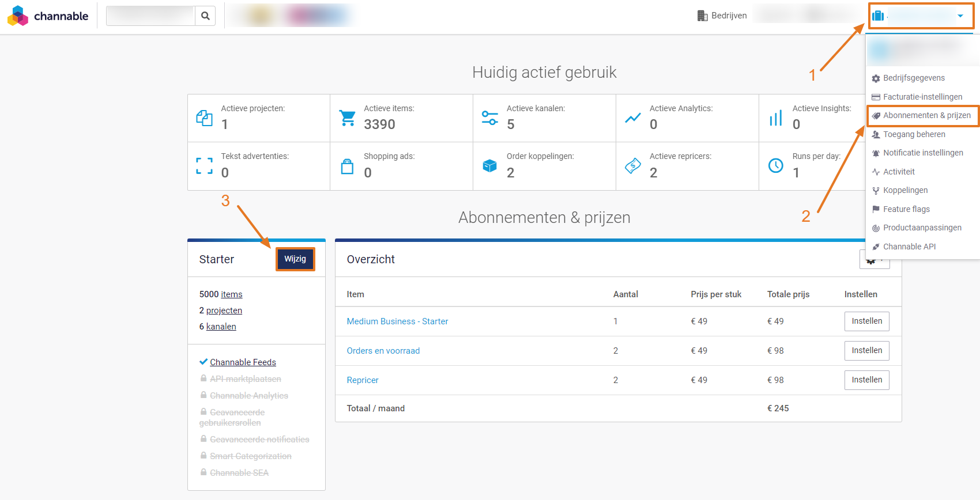Click the Actieve repricers price tag icon

pos(633,166)
